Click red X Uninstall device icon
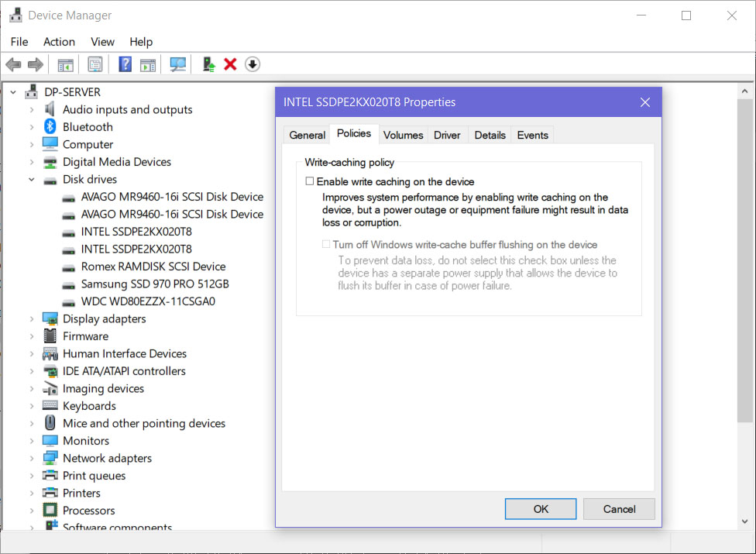Screen dimensions: 756x554 point(231,64)
